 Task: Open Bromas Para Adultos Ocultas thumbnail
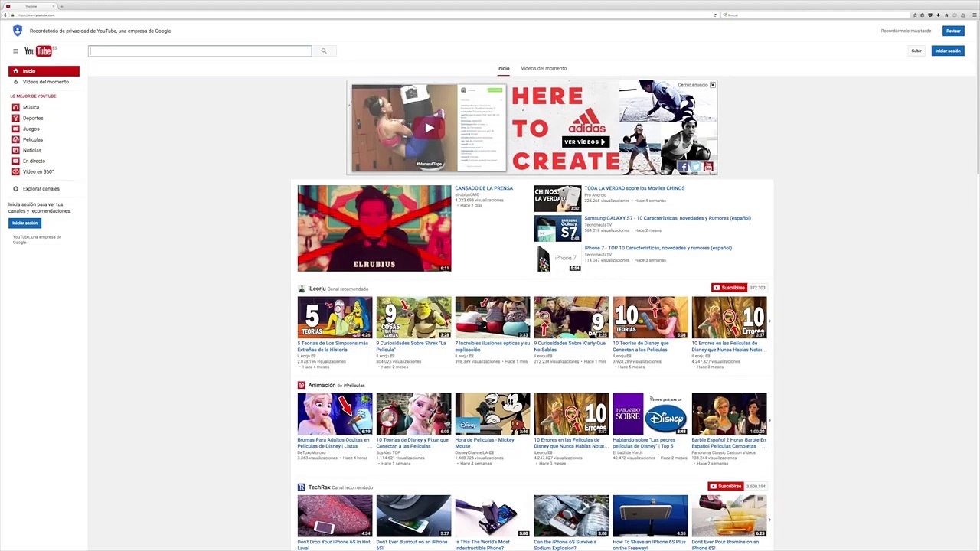pos(335,413)
